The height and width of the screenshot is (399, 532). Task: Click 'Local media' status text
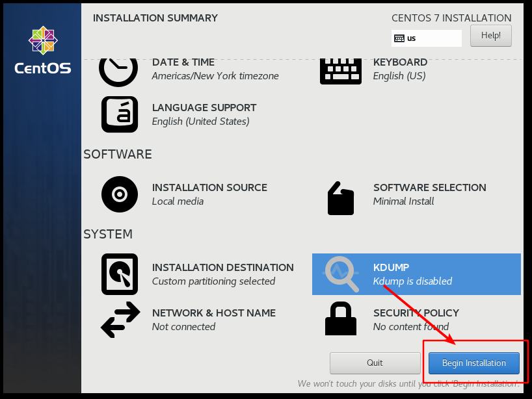point(178,201)
